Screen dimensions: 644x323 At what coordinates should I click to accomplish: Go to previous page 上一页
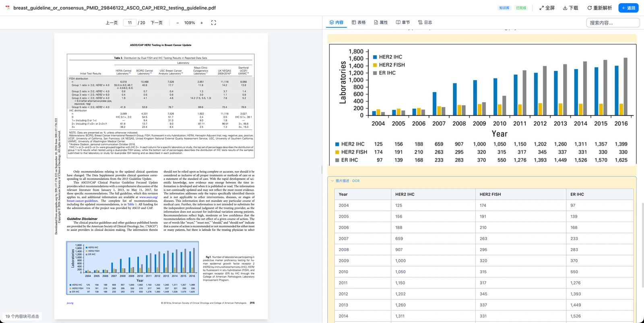coord(111,23)
